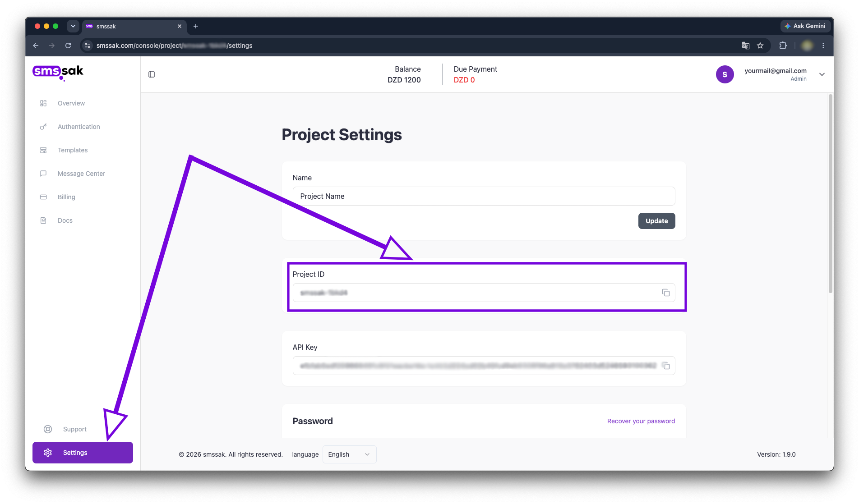
Task: Open browser extensions puzzle icon
Action: [783, 46]
